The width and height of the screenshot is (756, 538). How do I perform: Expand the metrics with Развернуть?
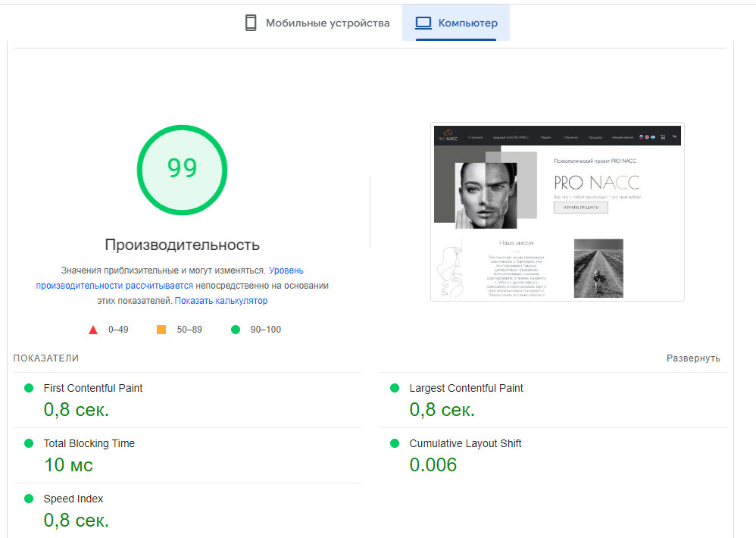[693, 358]
